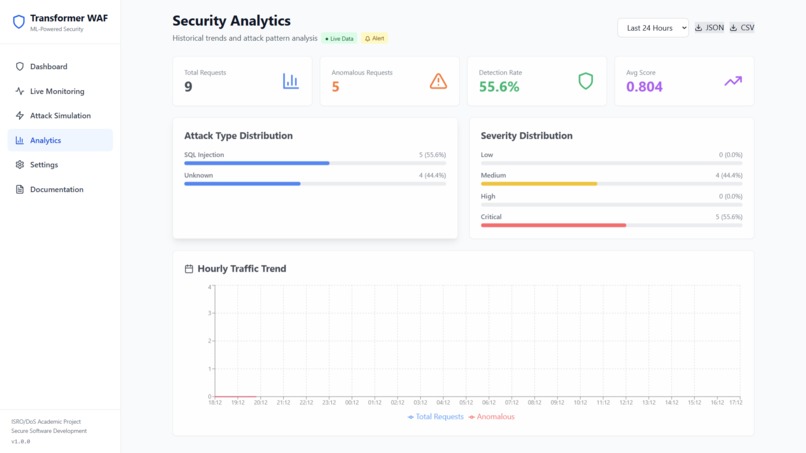
Task: Click the bar chart icon in Total Requests card
Action: [290, 81]
